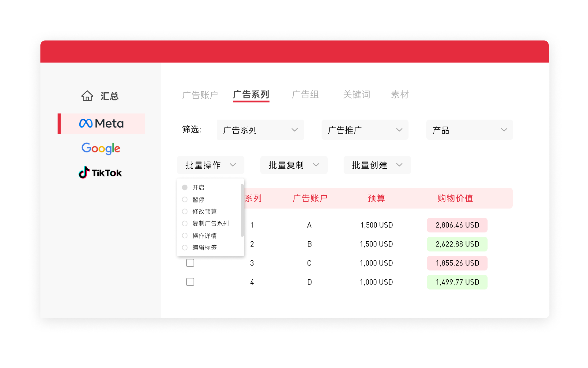588x368 pixels.
Task: Open the Google platform logo
Action: coord(101,149)
